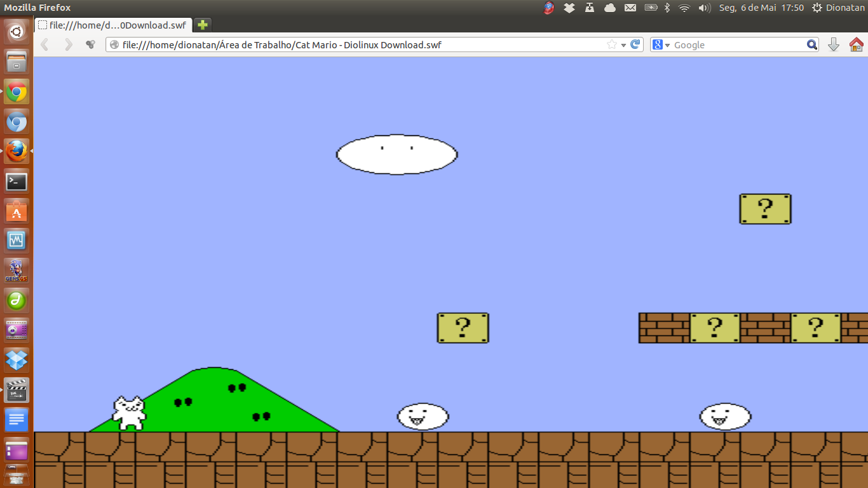Open the clapperboard video editor icon

click(x=17, y=390)
